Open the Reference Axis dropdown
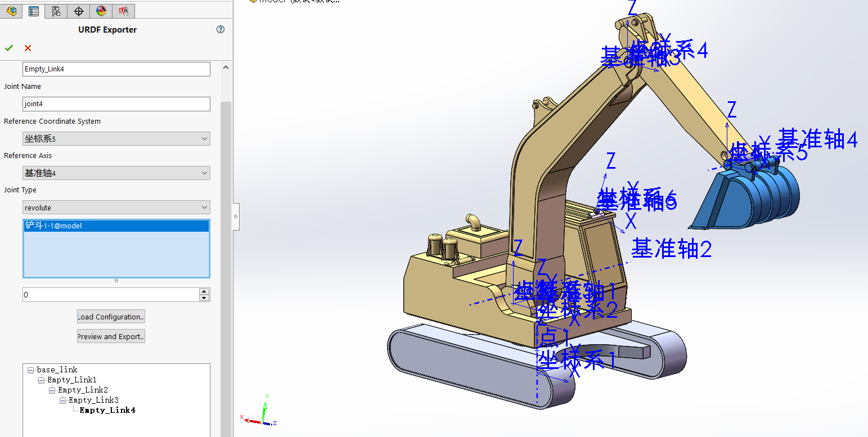The width and height of the screenshot is (868, 437). (x=116, y=173)
